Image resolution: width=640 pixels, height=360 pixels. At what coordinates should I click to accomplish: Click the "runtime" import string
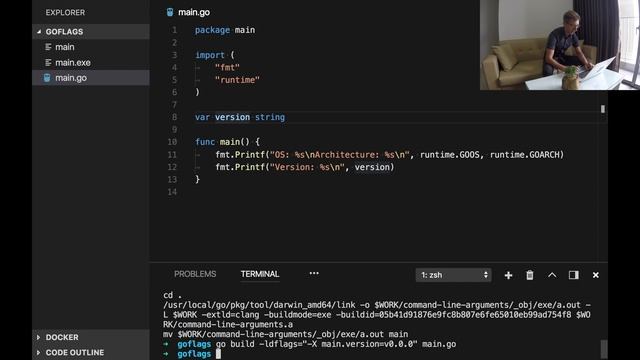(237, 80)
